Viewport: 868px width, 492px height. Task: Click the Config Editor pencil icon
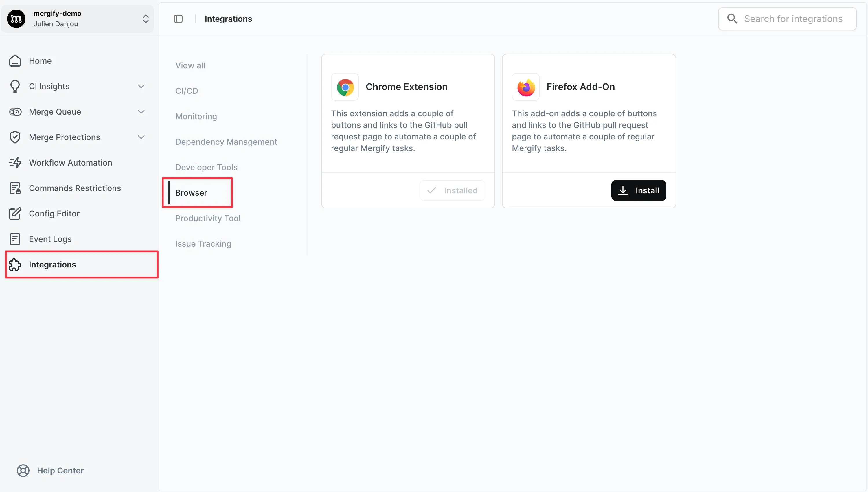[x=15, y=214]
